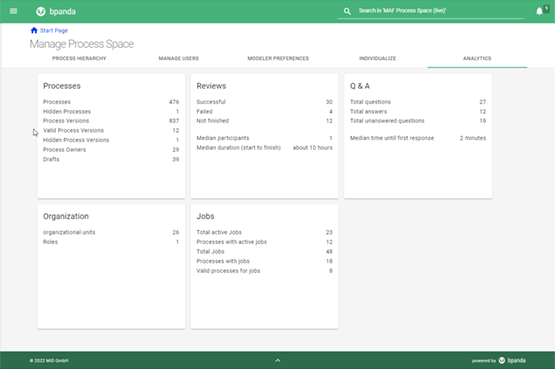Click the Process Owners label

coord(64,150)
